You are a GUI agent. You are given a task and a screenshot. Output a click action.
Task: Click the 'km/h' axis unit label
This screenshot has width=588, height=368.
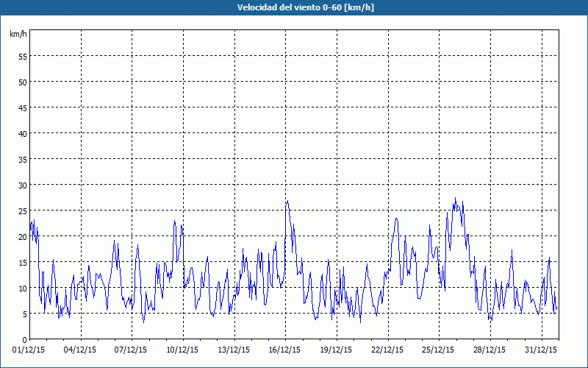coord(18,34)
